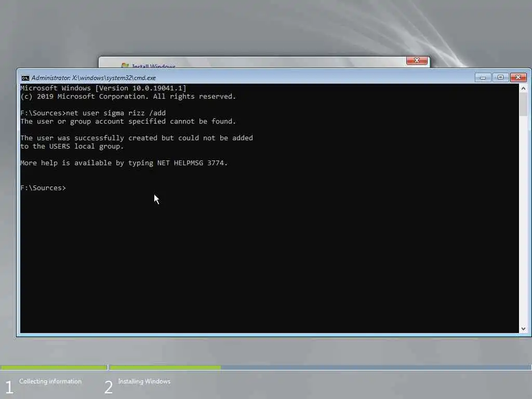Click the Install Windows title behind cmd
The image size is (532, 399).
(x=153, y=65)
